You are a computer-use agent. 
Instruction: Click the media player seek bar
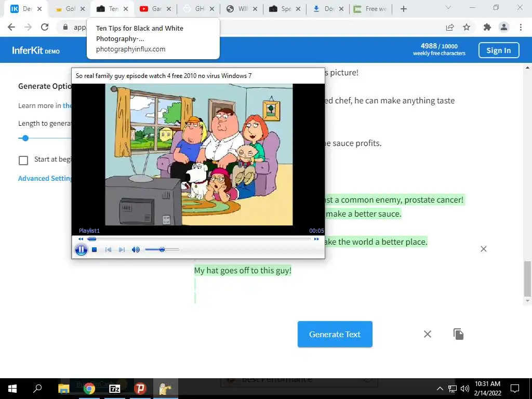[199, 239]
